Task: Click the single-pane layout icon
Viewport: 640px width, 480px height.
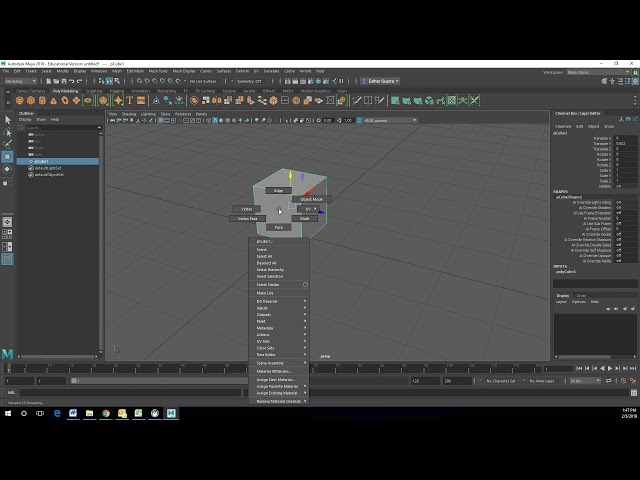Action: (7, 222)
